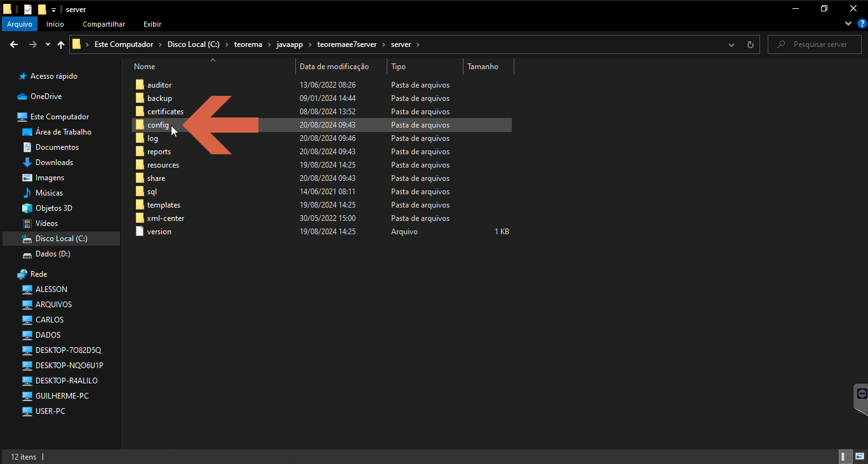Expand the chevron after the final server breadcrumb

[x=418, y=44]
